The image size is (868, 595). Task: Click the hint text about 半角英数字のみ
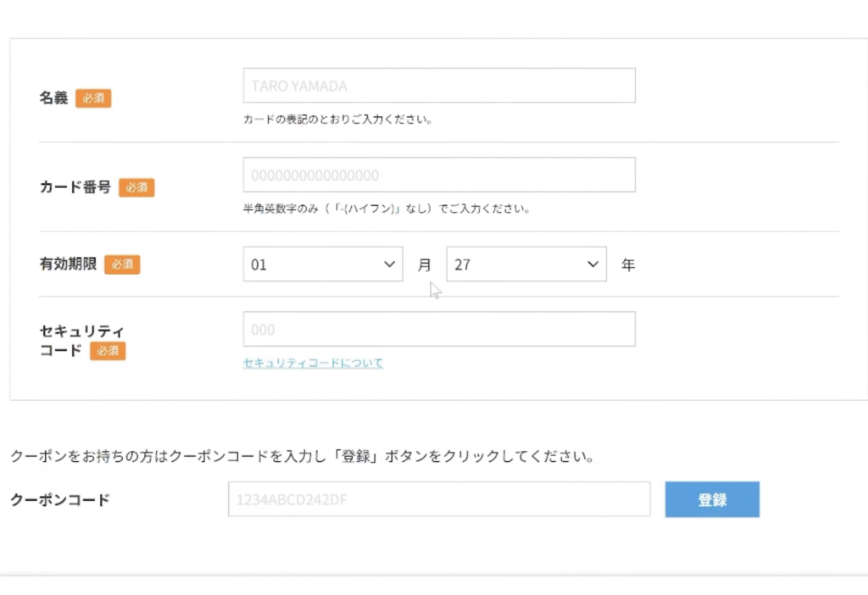[387, 209]
